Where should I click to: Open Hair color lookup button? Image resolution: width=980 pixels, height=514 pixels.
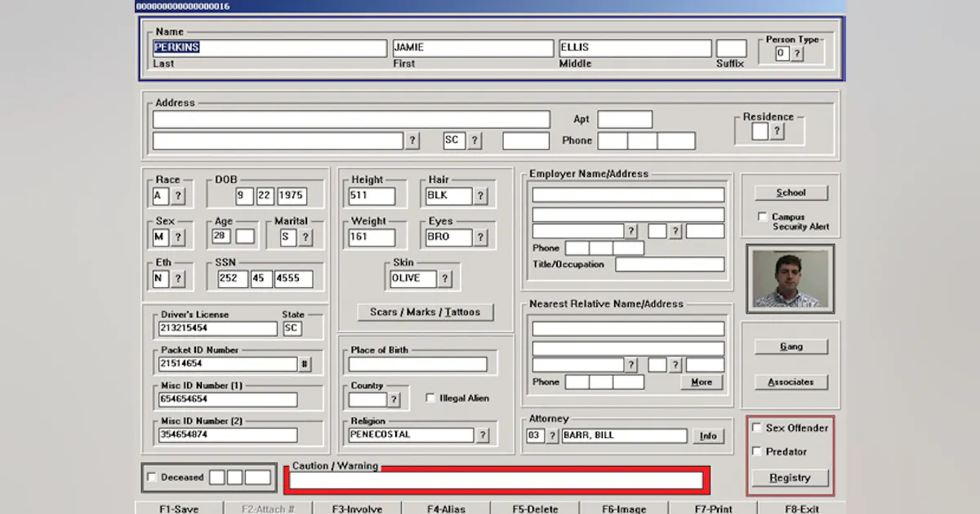point(481,196)
